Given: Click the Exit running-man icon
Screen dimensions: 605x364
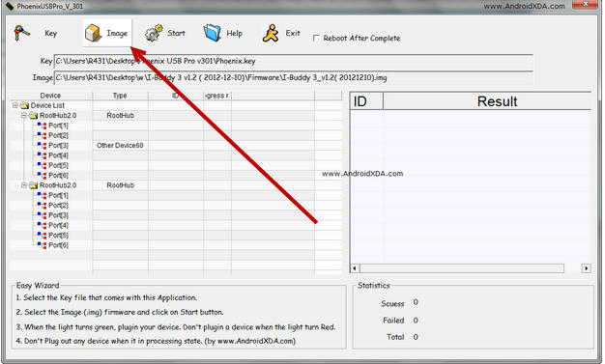Looking at the screenshot, I should click(x=271, y=33).
